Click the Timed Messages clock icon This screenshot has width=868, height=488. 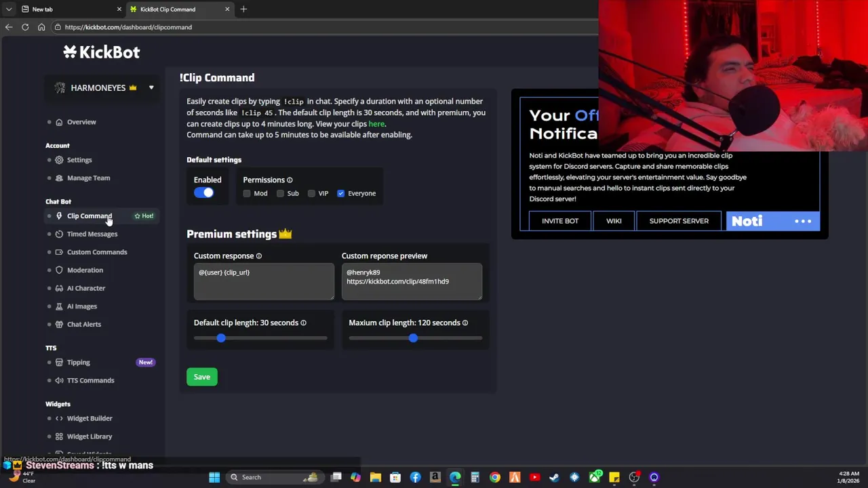59,234
